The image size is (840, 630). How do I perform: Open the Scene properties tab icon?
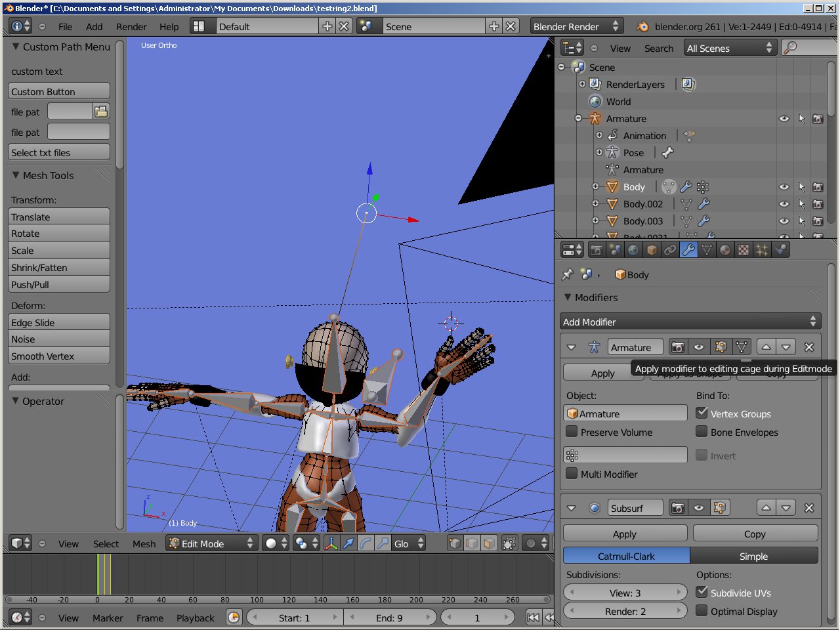pyautogui.click(x=615, y=250)
